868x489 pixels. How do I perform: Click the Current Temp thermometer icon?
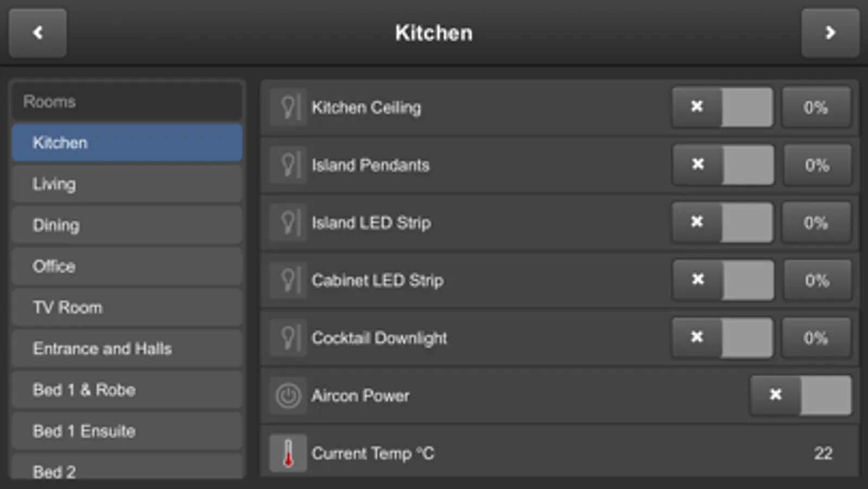(x=288, y=453)
